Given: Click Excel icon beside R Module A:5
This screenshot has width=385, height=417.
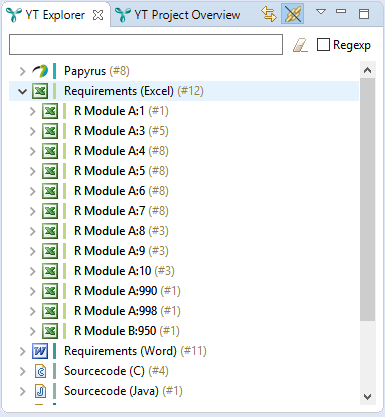Looking at the screenshot, I should pyautogui.click(x=50, y=171).
